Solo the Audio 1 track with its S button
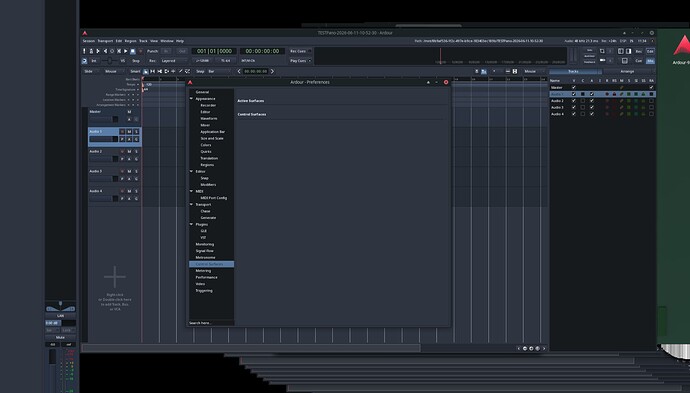This screenshot has width=690, height=393. (x=136, y=132)
